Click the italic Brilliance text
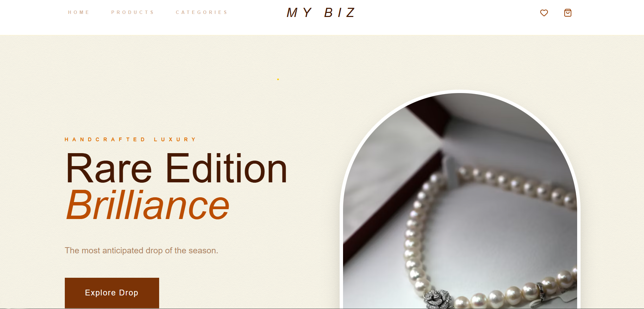644x309 pixels. pyautogui.click(x=148, y=205)
